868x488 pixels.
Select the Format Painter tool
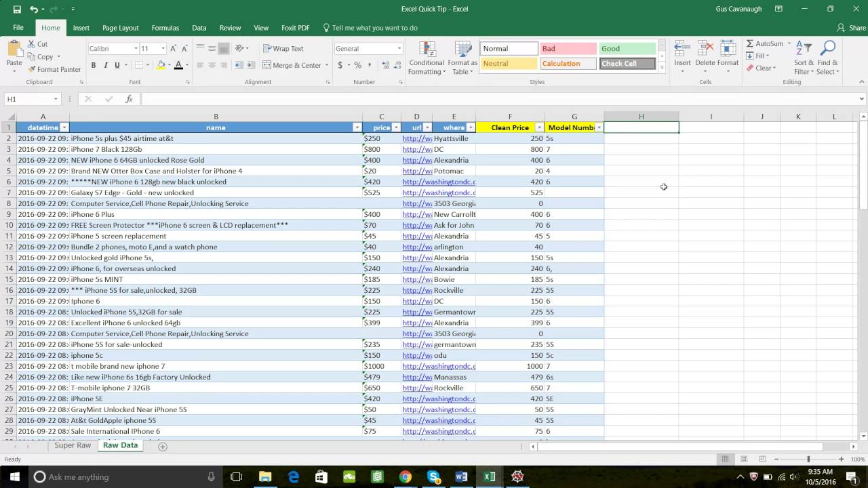[x=54, y=69]
